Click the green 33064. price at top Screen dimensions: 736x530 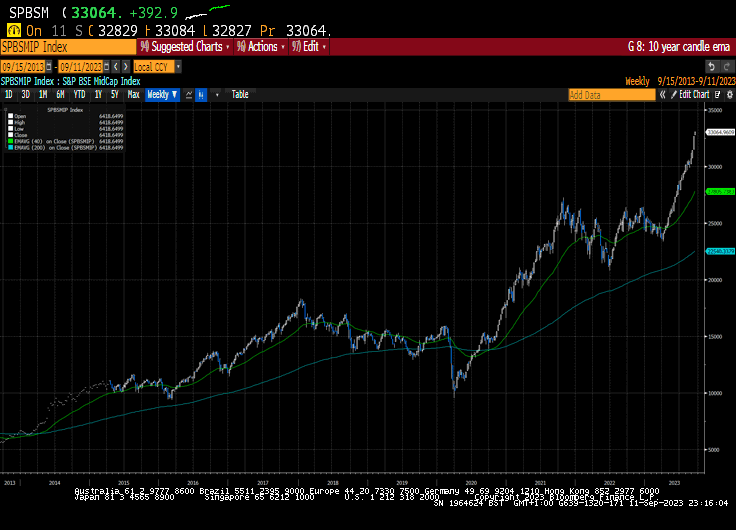coord(97,13)
